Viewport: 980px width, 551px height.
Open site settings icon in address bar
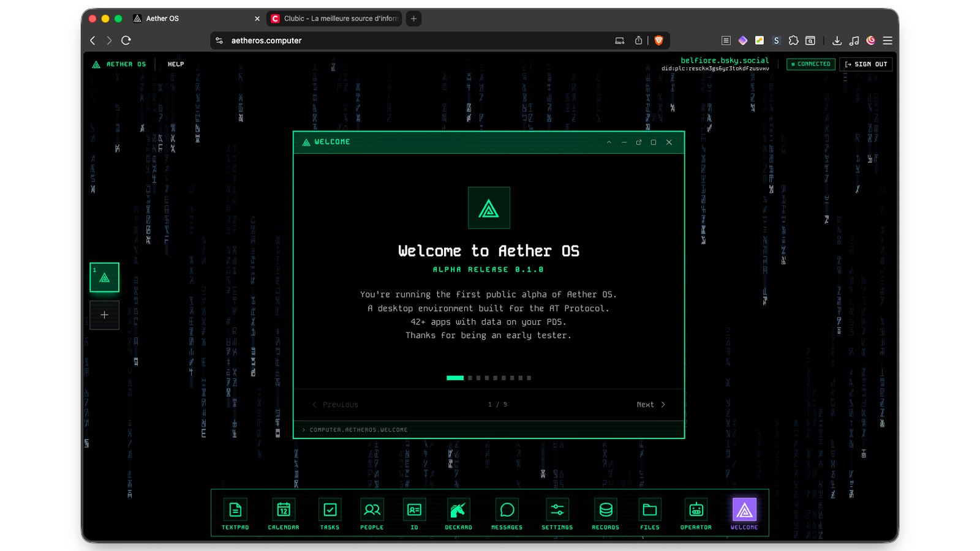(219, 40)
